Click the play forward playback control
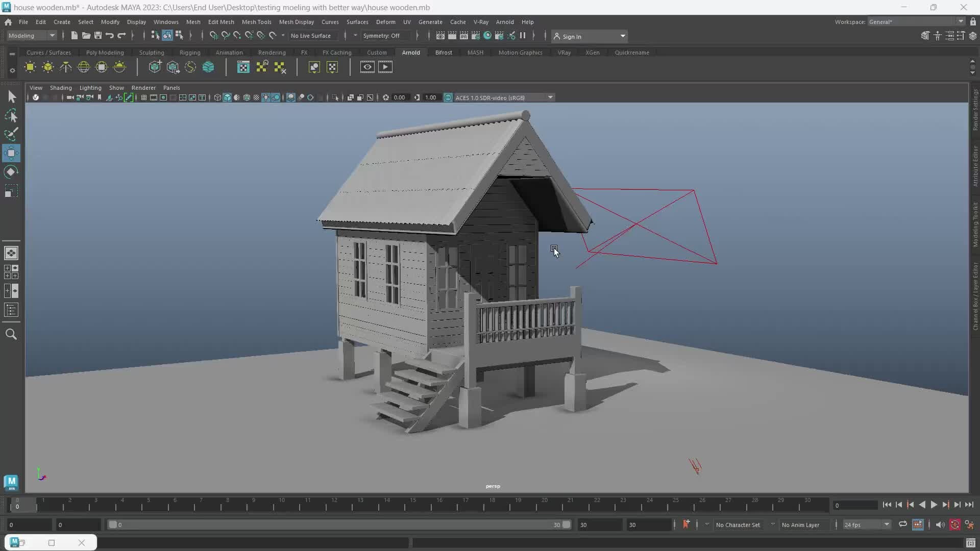 pos(934,505)
